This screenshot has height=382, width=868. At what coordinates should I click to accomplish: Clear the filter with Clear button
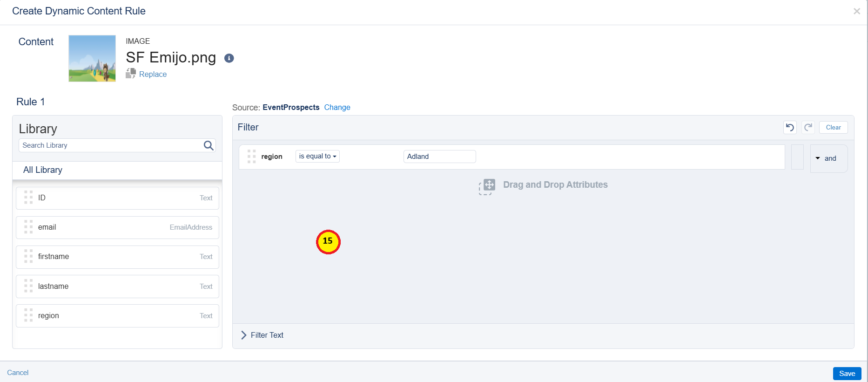coord(833,128)
